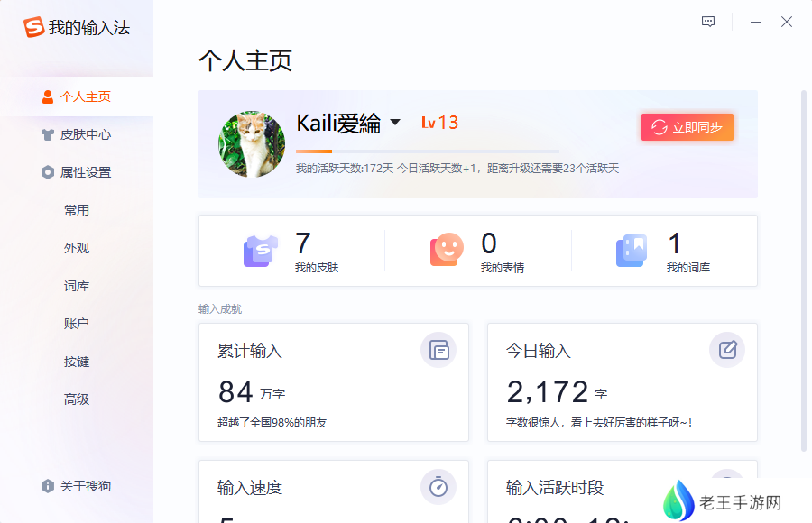Click the 属性设置 gear icon

coord(47,172)
